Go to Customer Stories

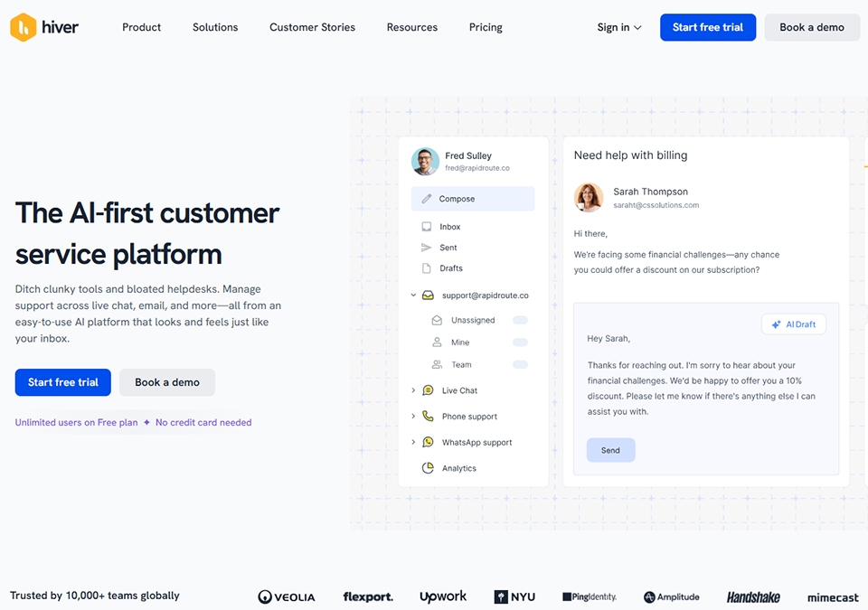click(312, 27)
